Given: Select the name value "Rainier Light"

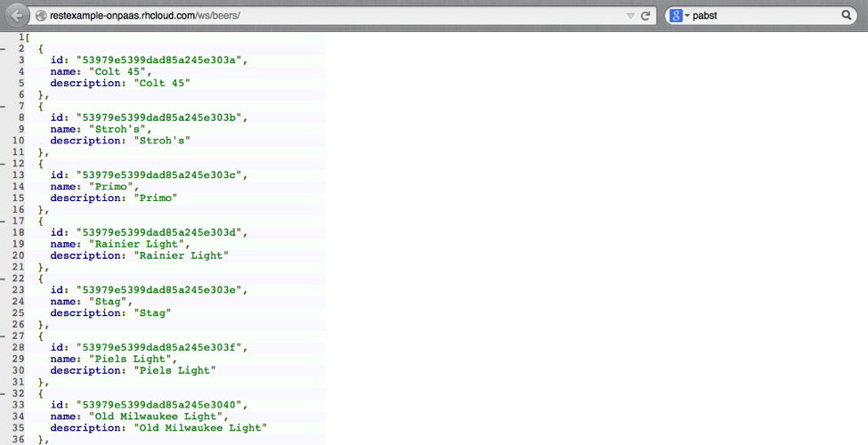Looking at the screenshot, I should 137,244.
